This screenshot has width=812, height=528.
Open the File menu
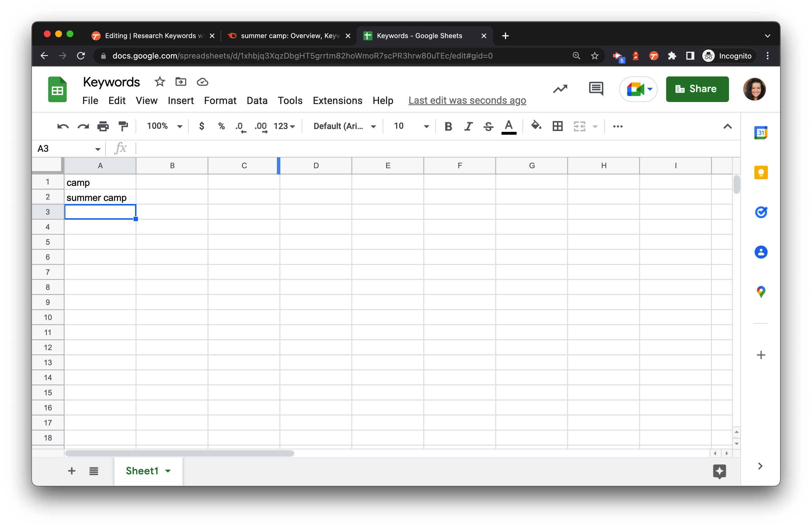[x=90, y=101]
